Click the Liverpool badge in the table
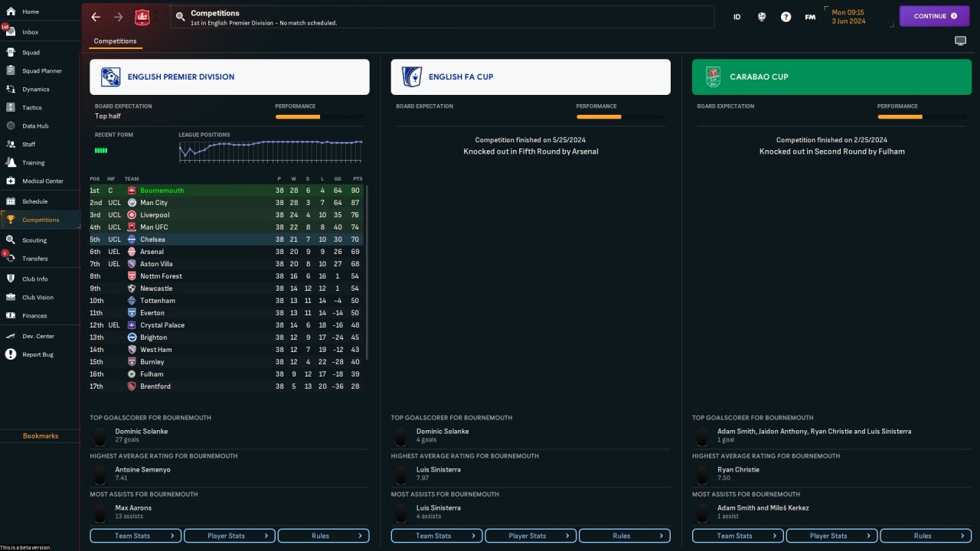Image resolution: width=980 pixels, height=551 pixels. point(132,215)
